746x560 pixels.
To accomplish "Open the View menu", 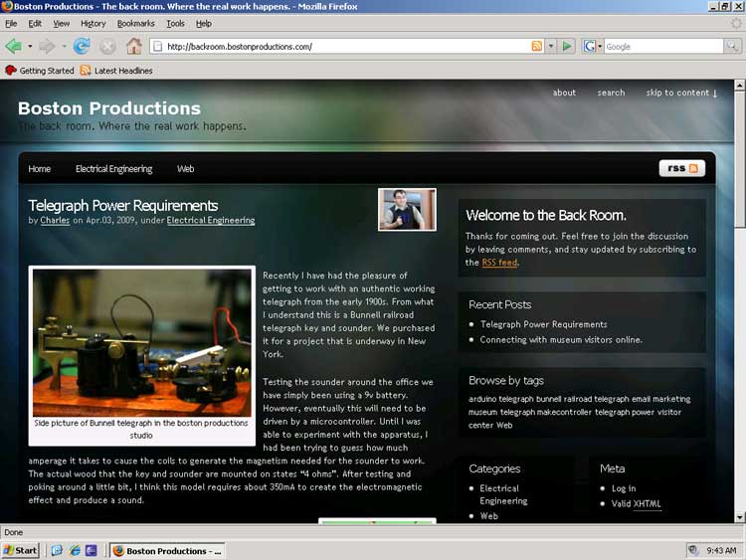I will tap(61, 23).
